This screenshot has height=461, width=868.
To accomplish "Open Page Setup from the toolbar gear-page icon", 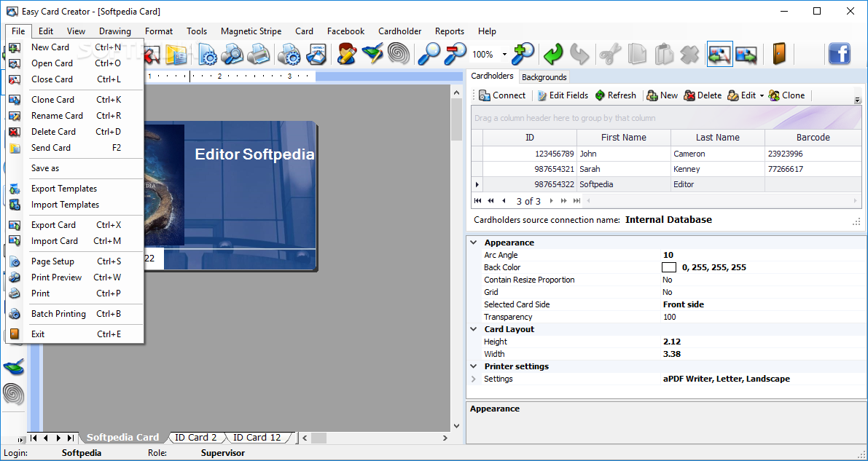I will pos(208,54).
